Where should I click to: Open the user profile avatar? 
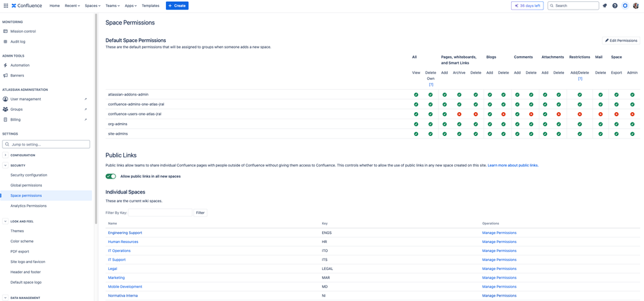(x=636, y=6)
